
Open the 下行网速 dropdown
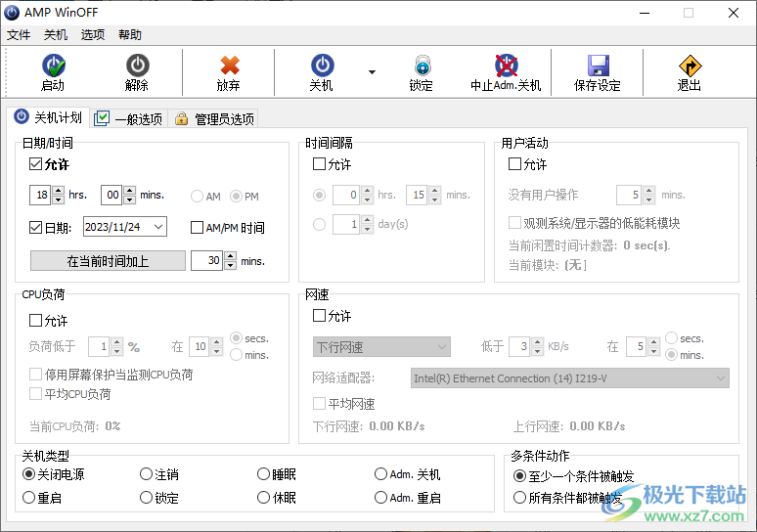(381, 346)
